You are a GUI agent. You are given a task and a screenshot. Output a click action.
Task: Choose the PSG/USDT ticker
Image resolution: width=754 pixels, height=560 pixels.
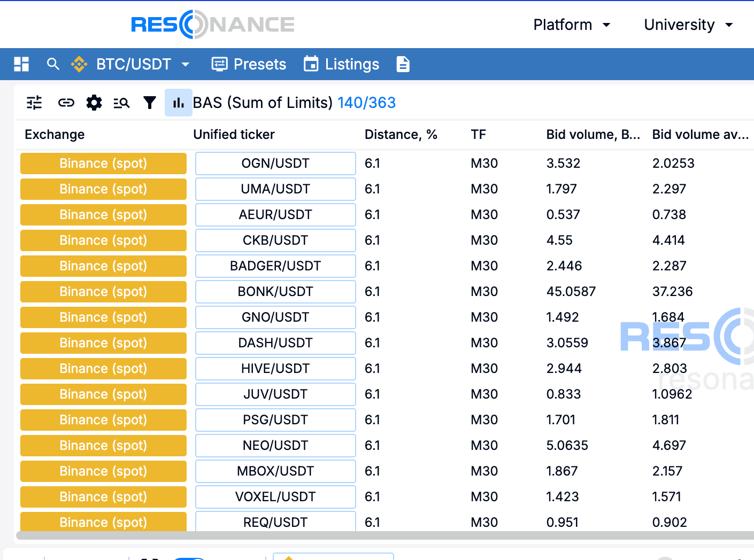[275, 420]
